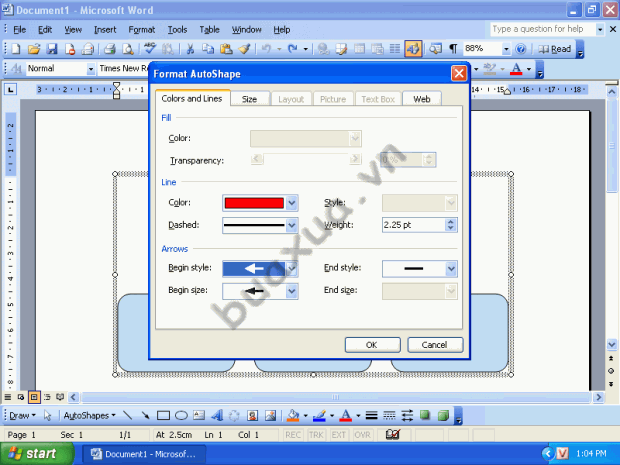Click the Format Painter brush icon
The width and height of the screenshot is (620, 465).
(244, 49)
